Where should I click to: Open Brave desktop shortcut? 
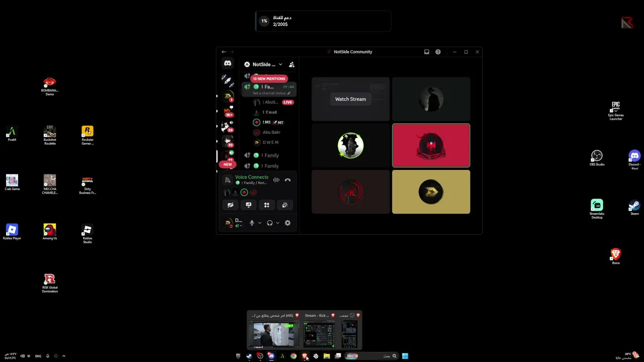[616, 256]
